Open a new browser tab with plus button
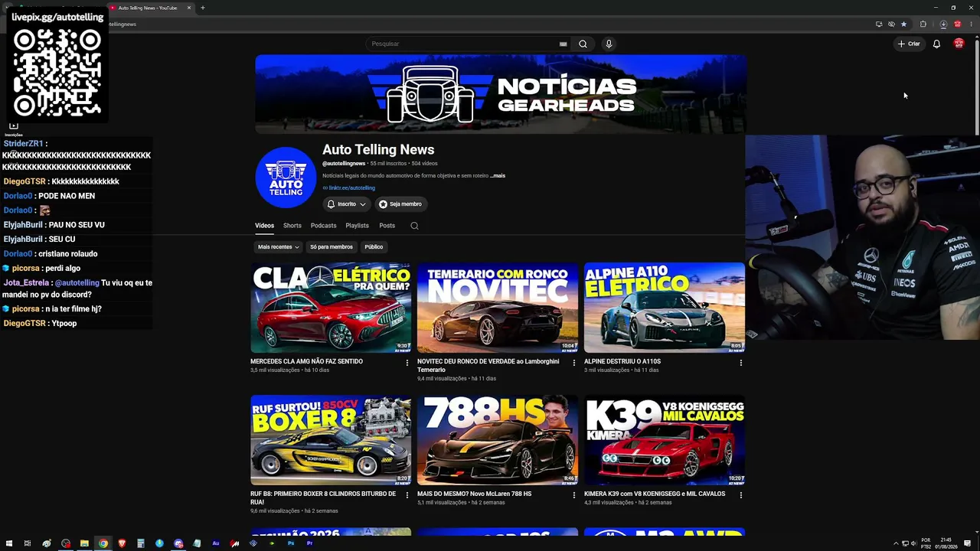 203,8
